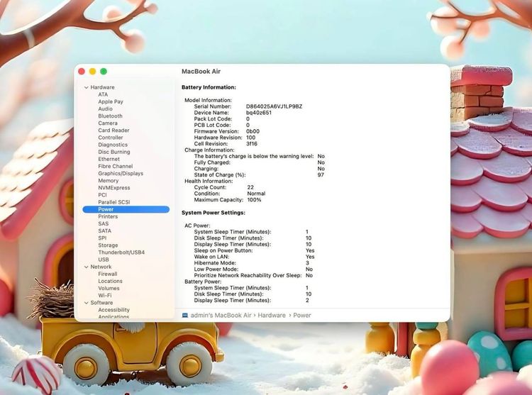Select Volumes under Network
Viewport: 532px width, 395px height.
tap(109, 288)
